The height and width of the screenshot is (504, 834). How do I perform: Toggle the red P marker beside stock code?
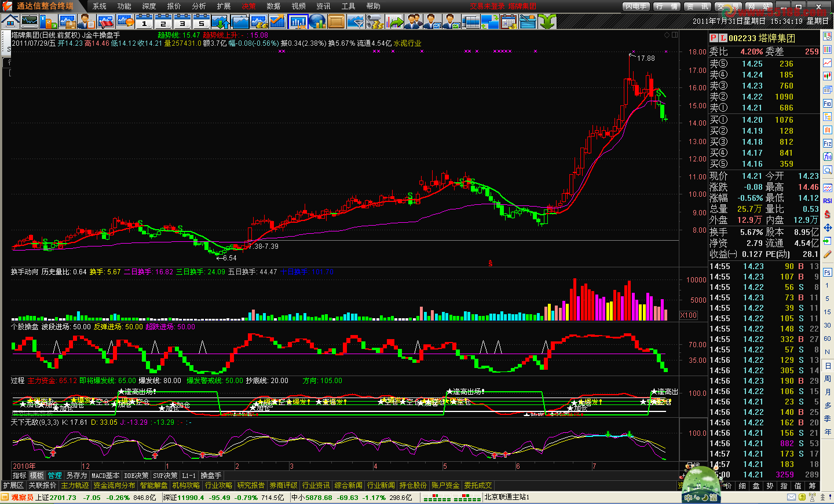point(714,38)
